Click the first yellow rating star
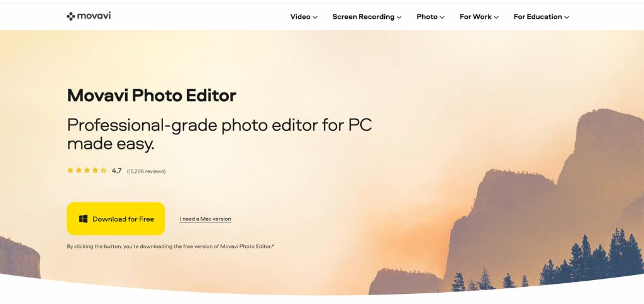Viewport: 644px width, 304px height. [x=70, y=170]
